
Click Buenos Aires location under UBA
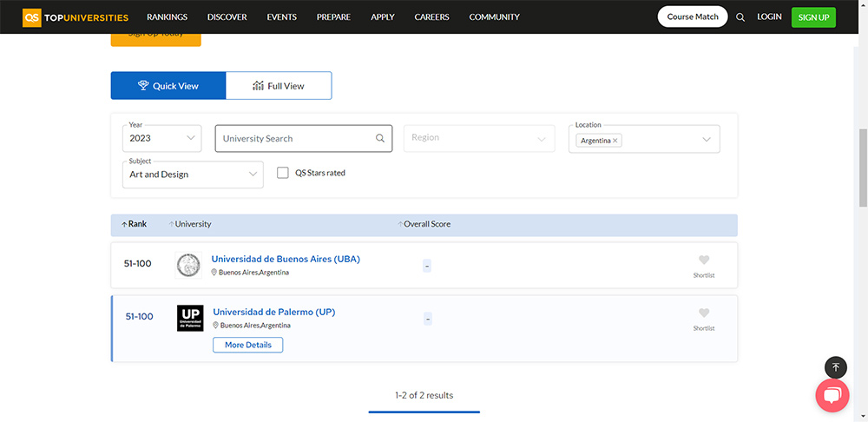[x=250, y=273]
